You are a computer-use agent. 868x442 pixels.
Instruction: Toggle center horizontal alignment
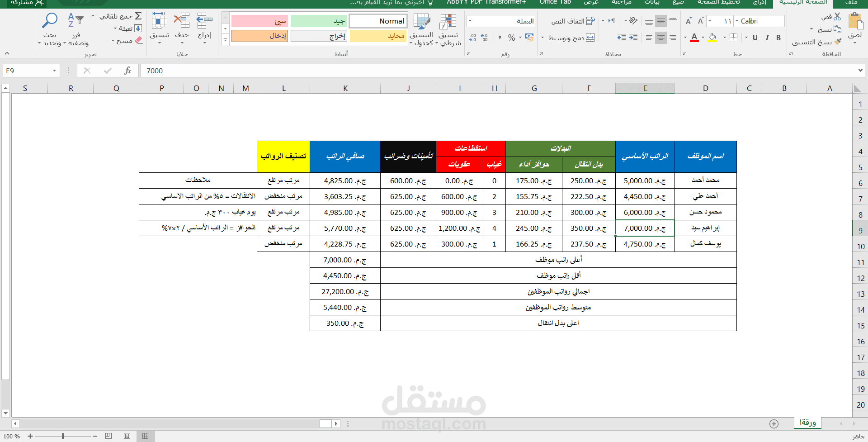point(660,38)
